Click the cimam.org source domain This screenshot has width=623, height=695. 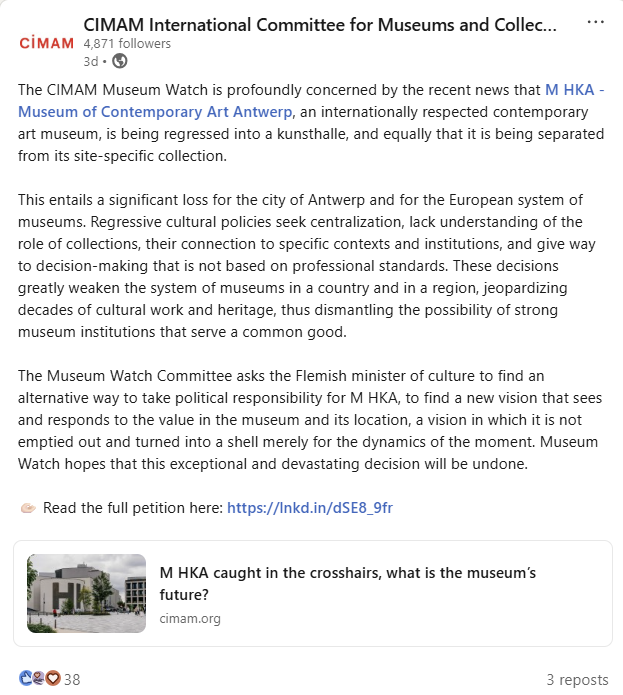[190, 619]
